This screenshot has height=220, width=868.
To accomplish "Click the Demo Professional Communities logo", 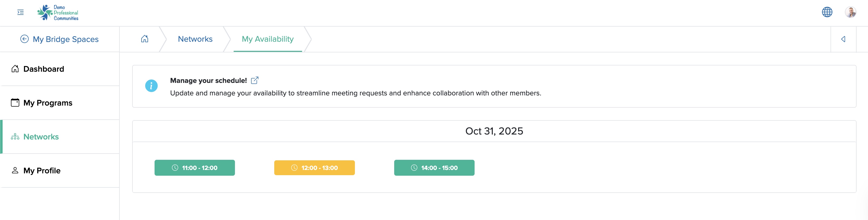I will point(58,13).
